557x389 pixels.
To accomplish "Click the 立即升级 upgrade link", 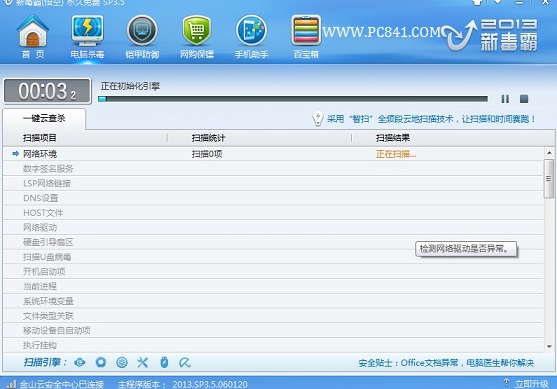I will 532,384.
